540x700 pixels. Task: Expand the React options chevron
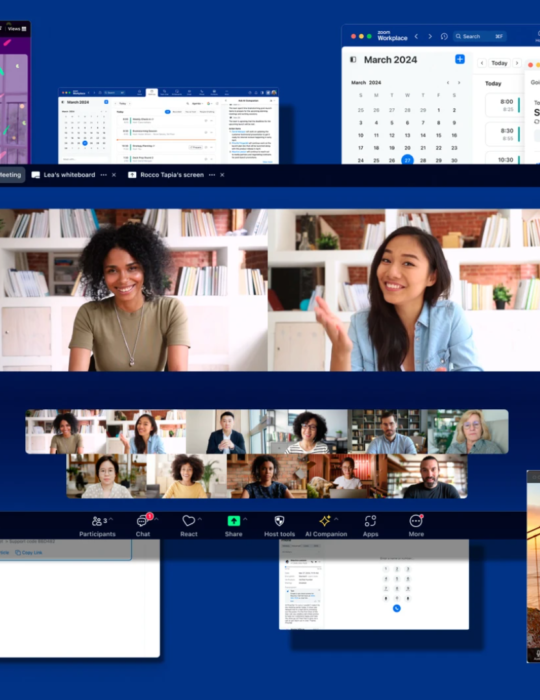pos(199,519)
